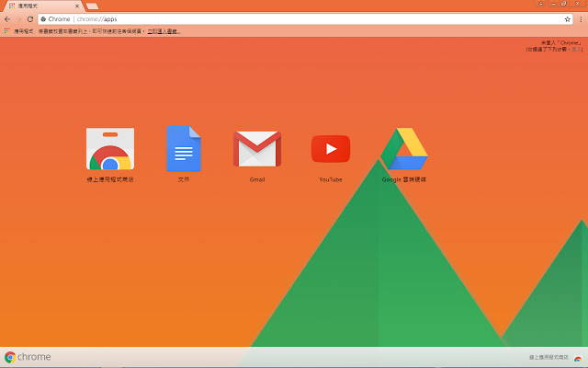The width and height of the screenshot is (588, 368).
Task: Launch the Gmail app
Action: pyautogui.click(x=257, y=149)
